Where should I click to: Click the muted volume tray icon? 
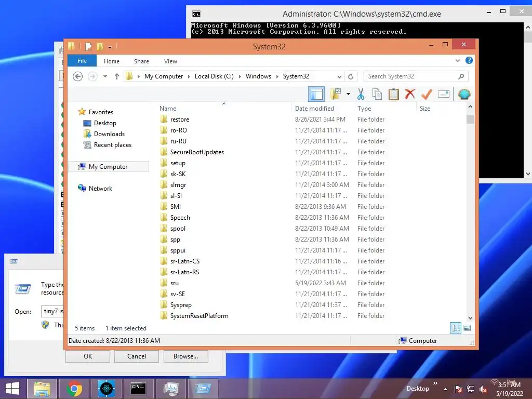pyautogui.click(x=483, y=389)
